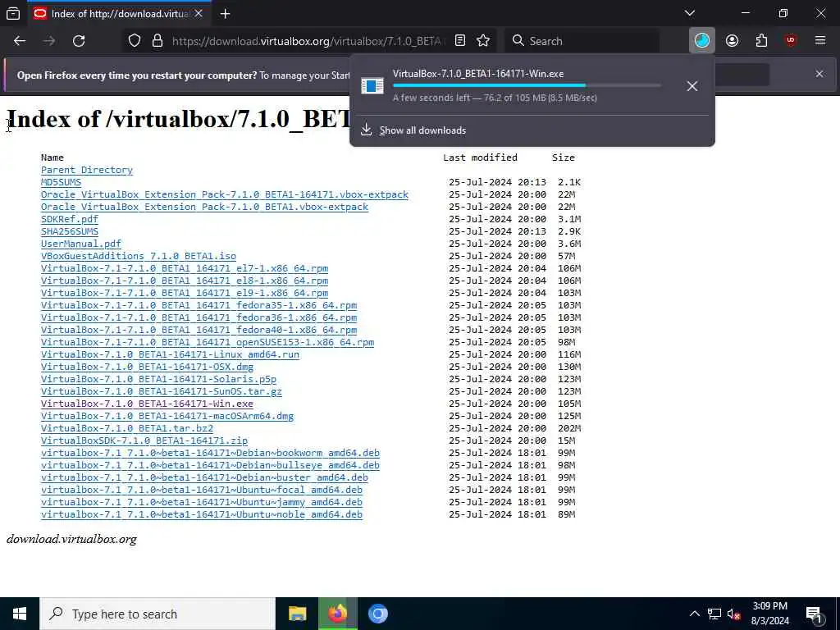Screen dimensions: 840x630
Task: Click the visited Win.exe link
Action: pos(147,404)
